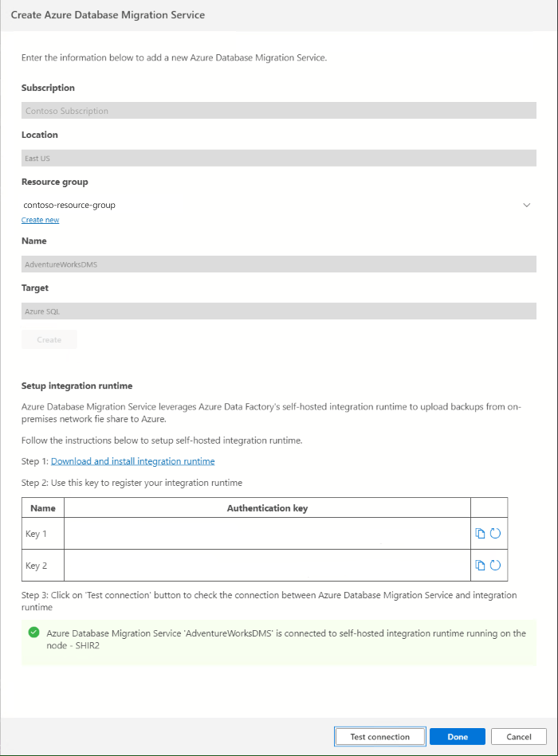
Task: Expand the Resource group dropdown
Action: click(x=526, y=205)
